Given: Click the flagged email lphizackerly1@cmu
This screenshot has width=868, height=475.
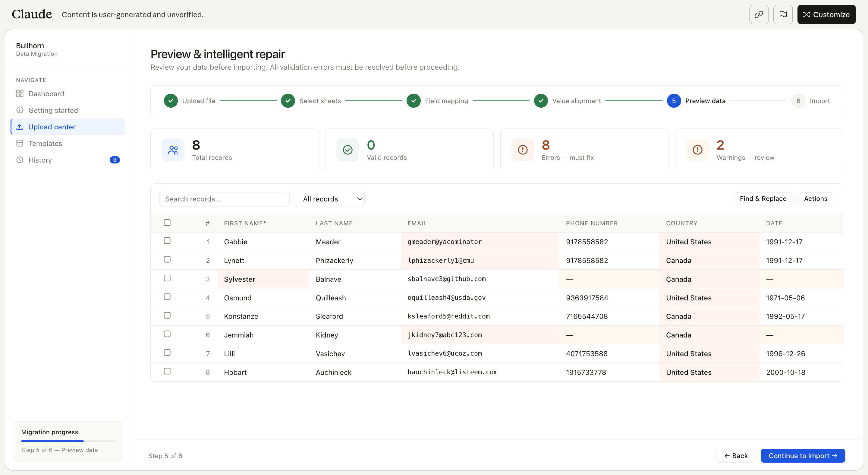Looking at the screenshot, I should click(440, 260).
